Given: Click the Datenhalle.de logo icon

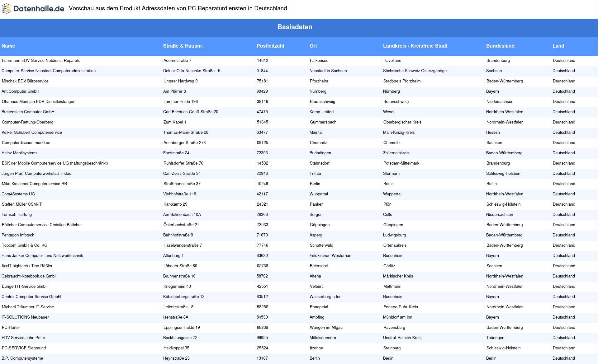Looking at the screenshot, I should click(7, 9).
